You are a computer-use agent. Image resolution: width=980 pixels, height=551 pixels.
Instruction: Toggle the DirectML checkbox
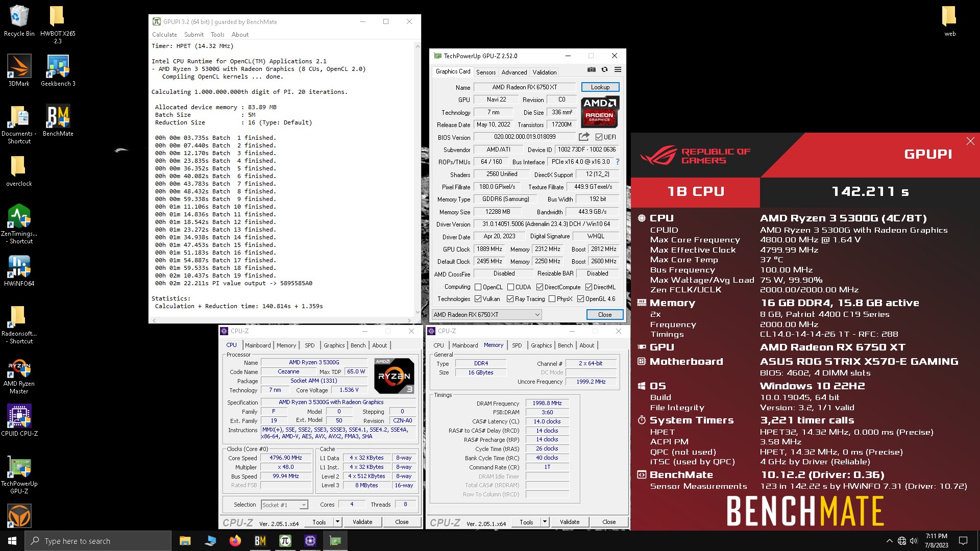click(589, 287)
